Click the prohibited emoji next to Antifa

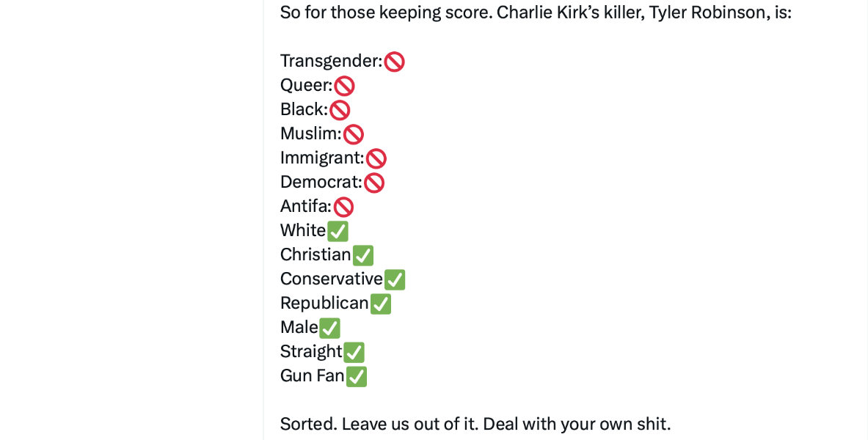343,207
